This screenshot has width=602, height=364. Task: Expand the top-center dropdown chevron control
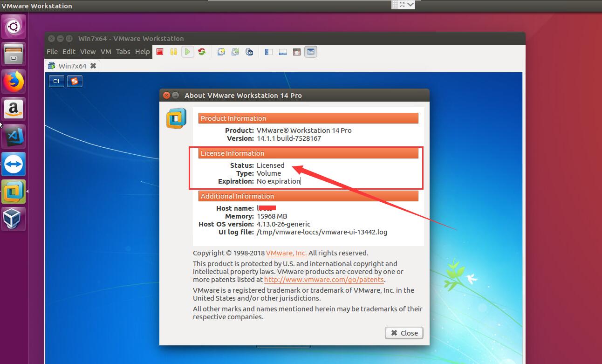(x=410, y=5)
